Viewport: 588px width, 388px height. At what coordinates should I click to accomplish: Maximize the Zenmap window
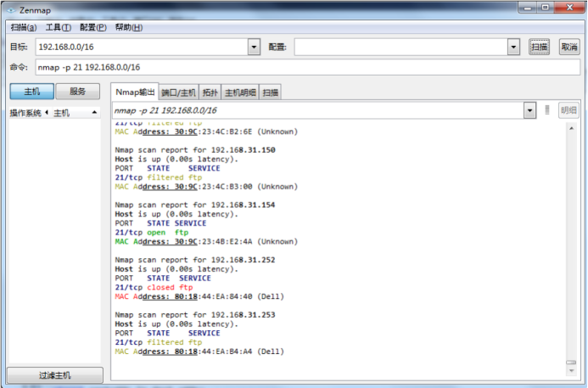point(546,8)
